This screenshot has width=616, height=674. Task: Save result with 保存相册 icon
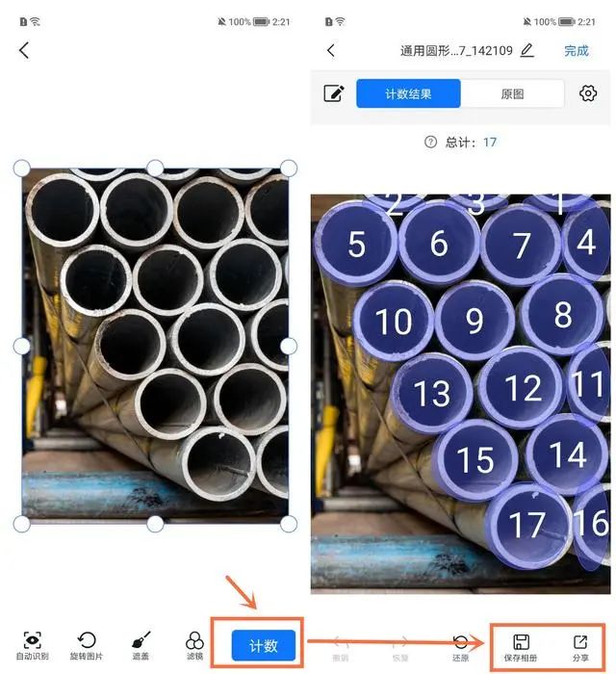(x=521, y=647)
